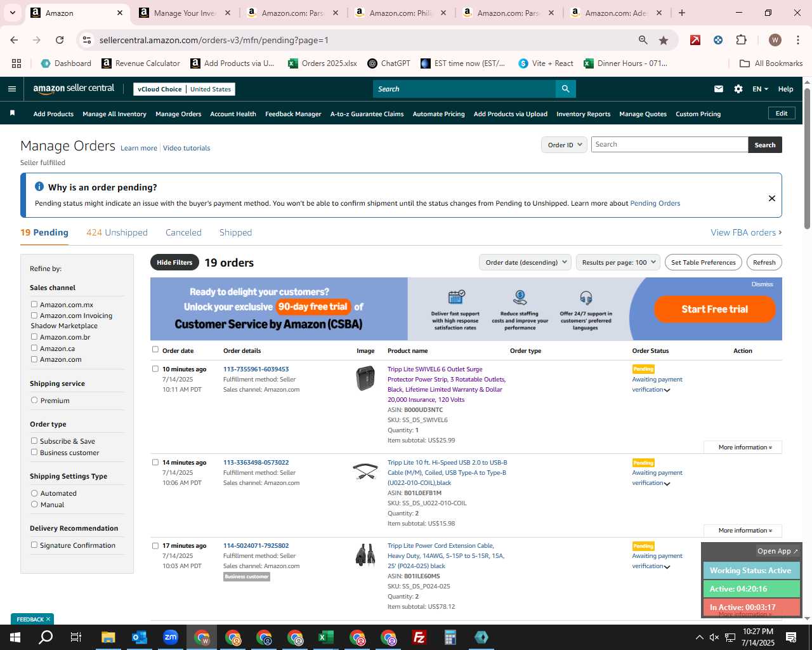Image resolution: width=812 pixels, height=650 pixels.
Task: Open the browser extensions puzzle icon
Action: click(x=741, y=40)
